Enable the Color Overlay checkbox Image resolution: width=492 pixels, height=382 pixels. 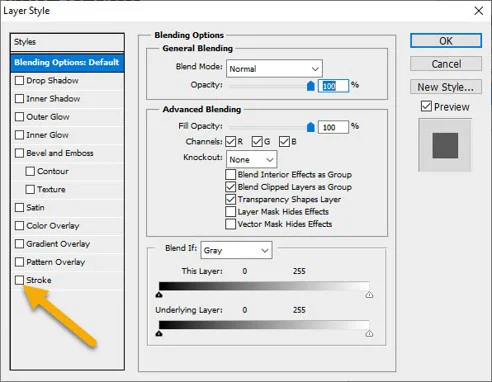(x=19, y=226)
